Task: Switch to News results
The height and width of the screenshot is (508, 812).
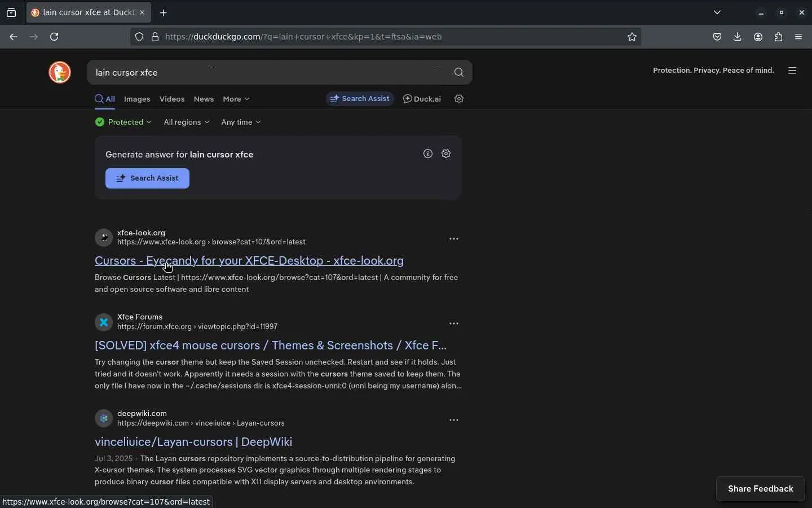Action: [204, 99]
